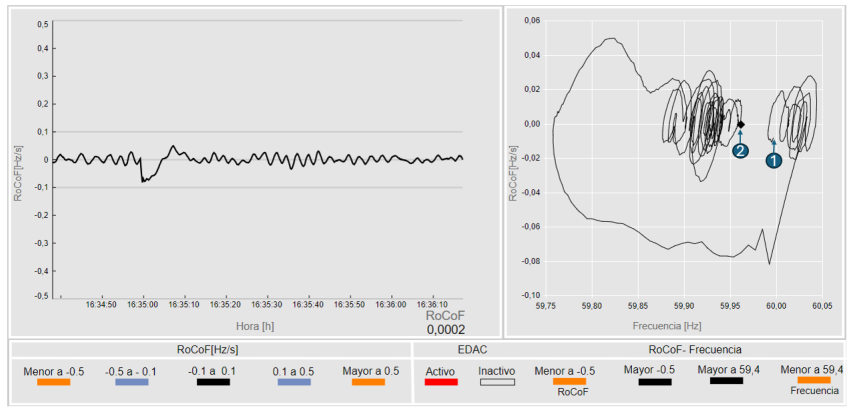Image resolution: width=854 pixels, height=415 pixels.
Task: Click the black 'Mayor -0.5' legend swatch
Action: coord(655,382)
